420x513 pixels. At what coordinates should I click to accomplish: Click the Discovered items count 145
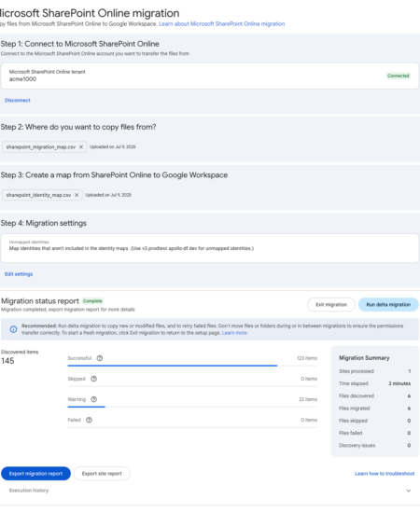[x=7, y=361]
